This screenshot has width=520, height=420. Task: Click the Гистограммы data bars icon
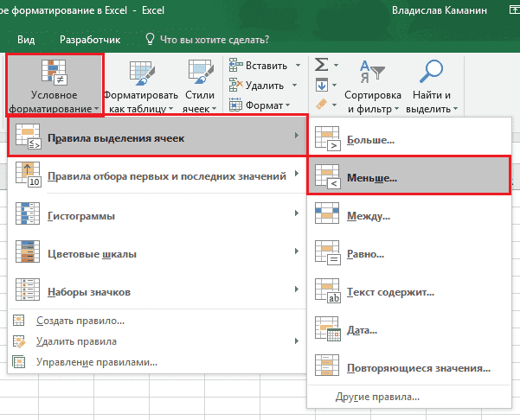(28, 213)
